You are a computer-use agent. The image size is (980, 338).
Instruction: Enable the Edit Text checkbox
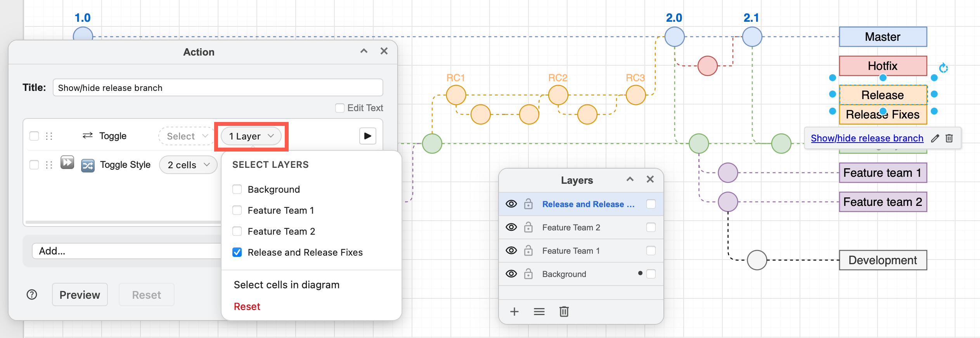[x=340, y=108]
